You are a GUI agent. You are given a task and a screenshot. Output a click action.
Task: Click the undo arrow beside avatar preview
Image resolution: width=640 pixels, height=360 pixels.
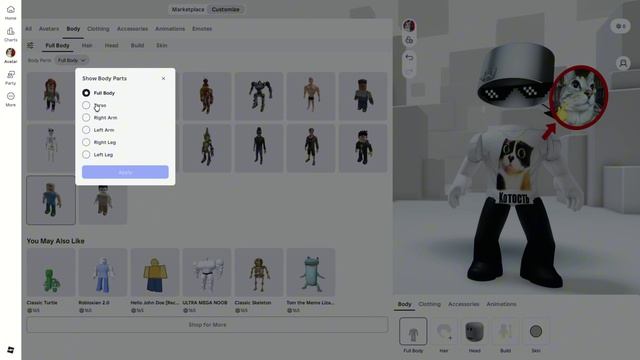409,58
